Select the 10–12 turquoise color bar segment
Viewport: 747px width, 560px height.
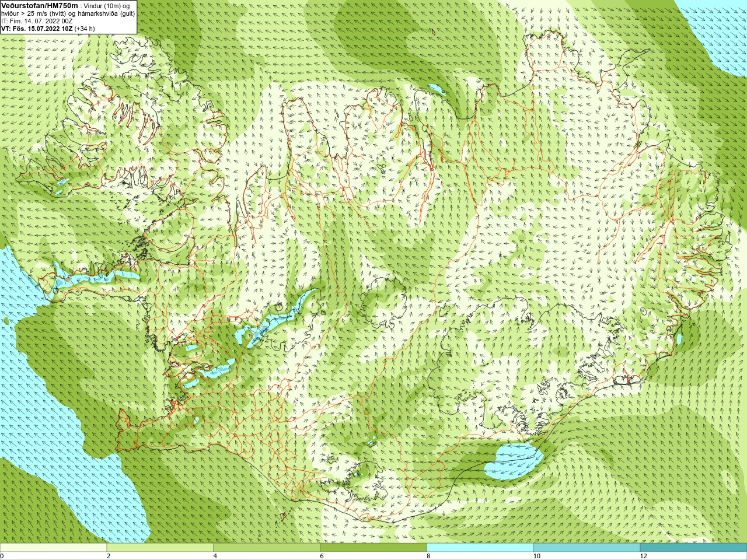coord(587,548)
